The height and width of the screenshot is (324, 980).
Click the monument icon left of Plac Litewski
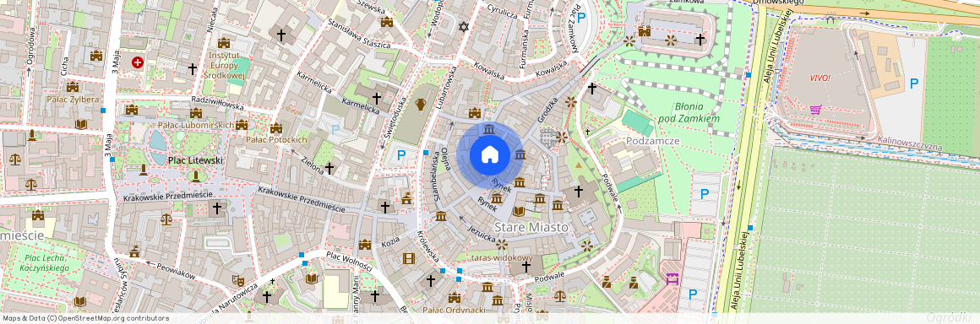(x=143, y=170)
